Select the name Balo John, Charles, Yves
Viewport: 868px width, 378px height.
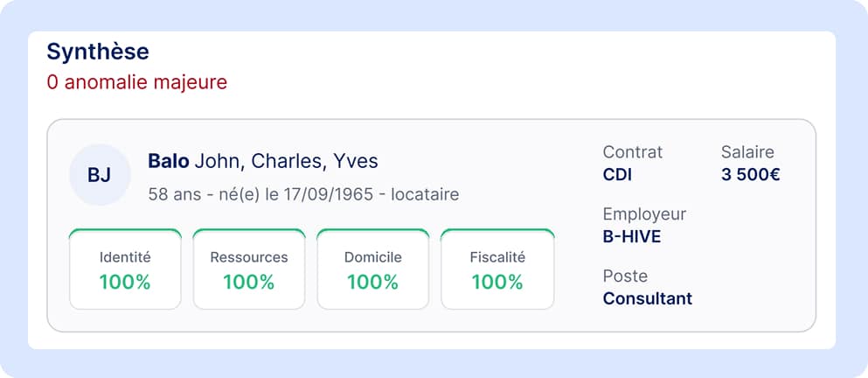(263, 161)
